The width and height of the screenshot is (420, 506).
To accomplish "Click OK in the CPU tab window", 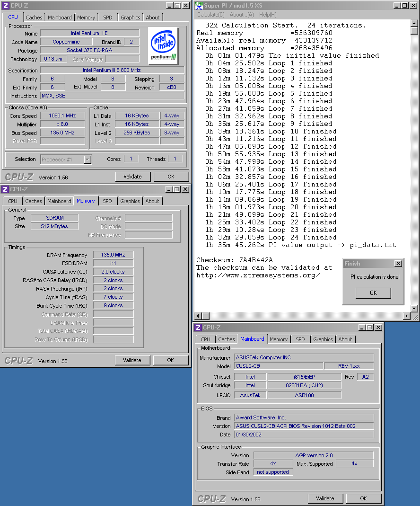I will click(x=171, y=177).
